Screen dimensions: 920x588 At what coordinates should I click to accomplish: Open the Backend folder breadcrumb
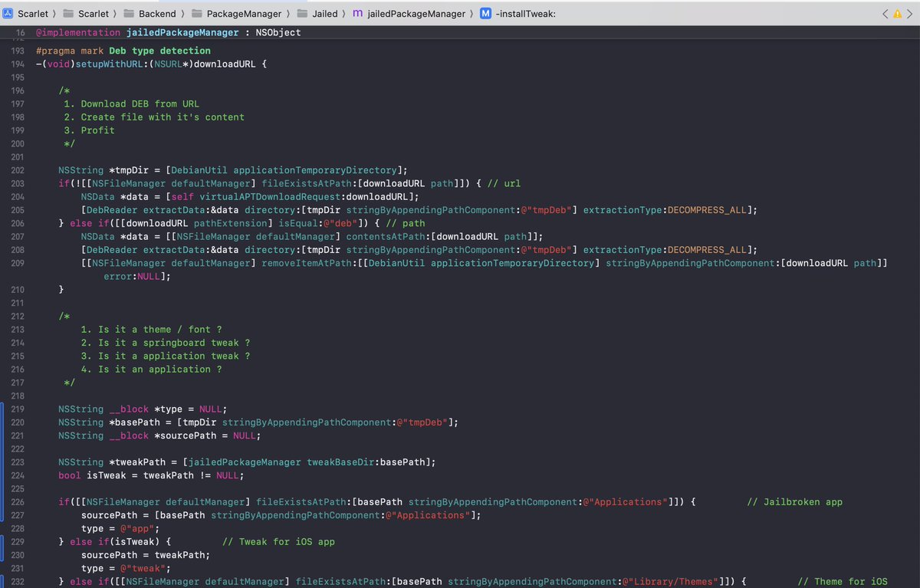[x=149, y=13]
